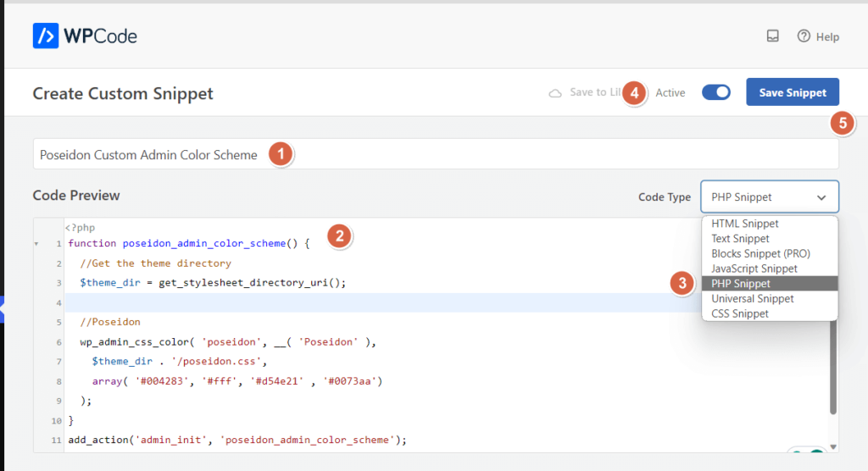Image resolution: width=868 pixels, height=471 pixels.
Task: Click the Save to Library cloud icon
Action: [x=555, y=93]
